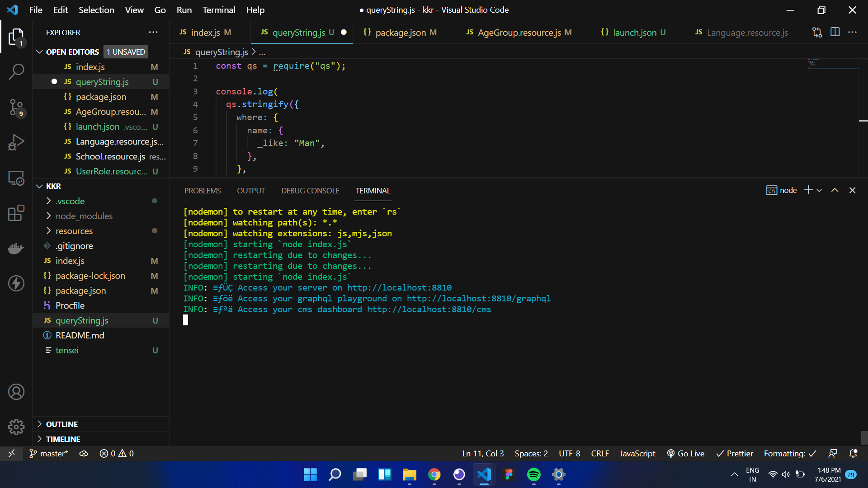868x488 pixels.
Task: Click Ln 11, Col 3 cursor position indicator
Action: [482, 453]
